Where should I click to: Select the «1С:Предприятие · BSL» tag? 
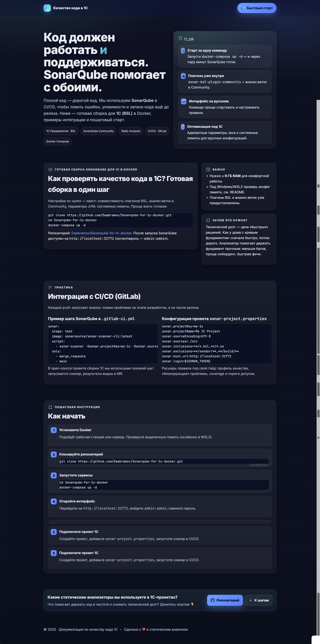click(61, 131)
